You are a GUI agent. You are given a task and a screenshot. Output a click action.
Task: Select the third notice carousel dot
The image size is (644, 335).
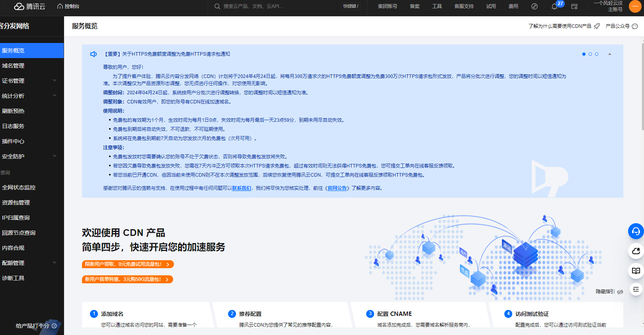pos(597,54)
